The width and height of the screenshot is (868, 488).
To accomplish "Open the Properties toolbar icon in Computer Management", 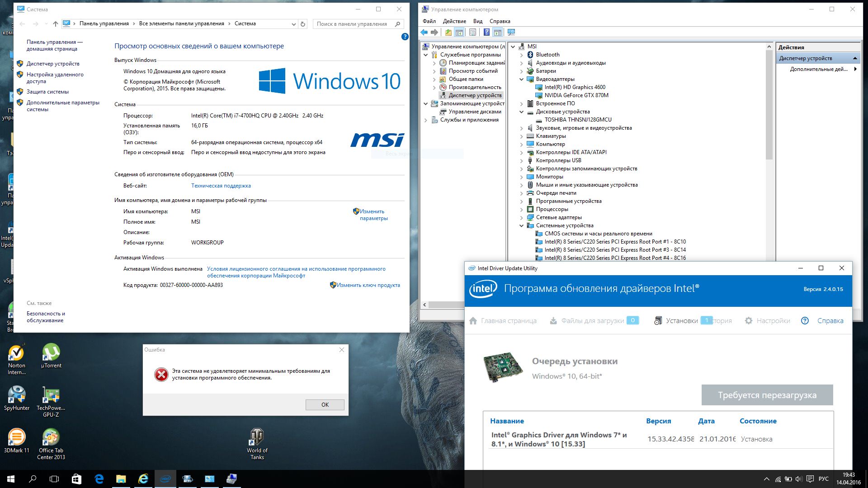I will 472,32.
